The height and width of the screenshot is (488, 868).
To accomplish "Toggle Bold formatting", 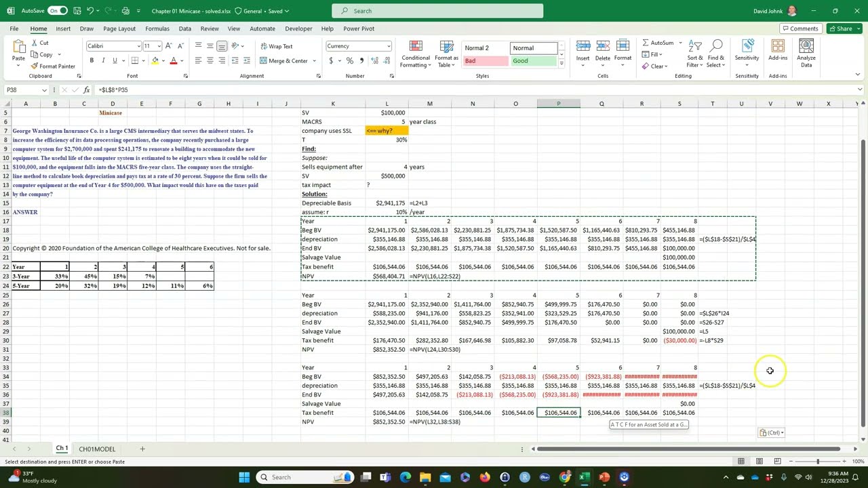I will pos(92,61).
